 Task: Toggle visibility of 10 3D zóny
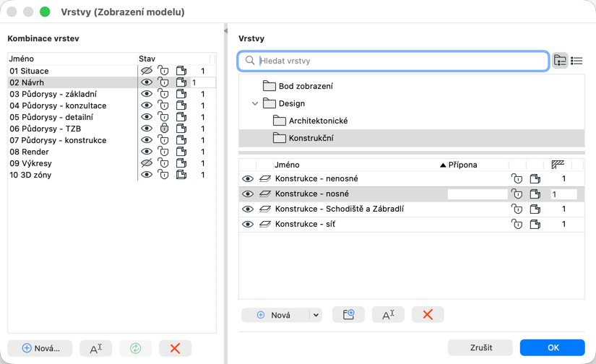click(x=147, y=175)
